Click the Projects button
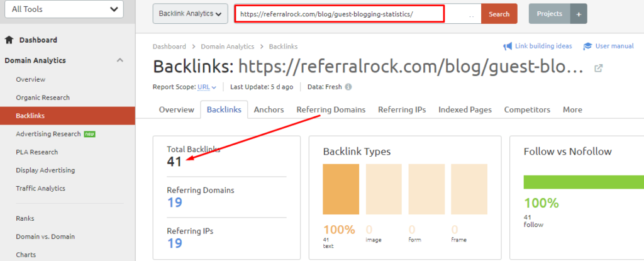This screenshot has width=644, height=261. 549,14
